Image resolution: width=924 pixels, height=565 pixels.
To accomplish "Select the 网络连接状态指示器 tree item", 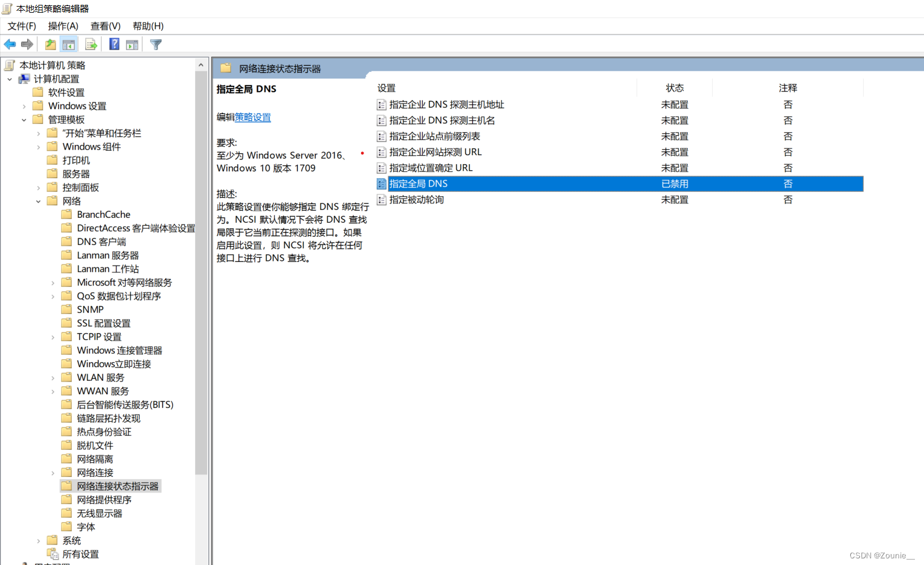I will 118,487.
